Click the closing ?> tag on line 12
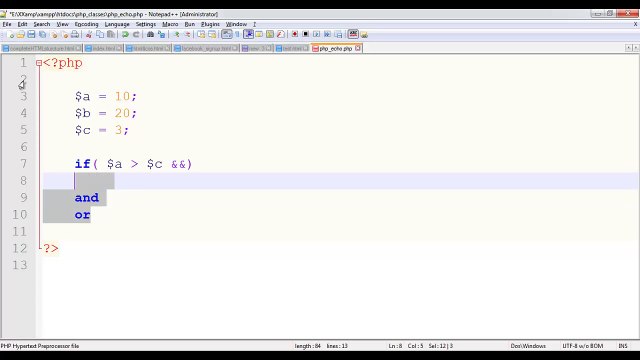640x360 pixels. tap(51, 249)
